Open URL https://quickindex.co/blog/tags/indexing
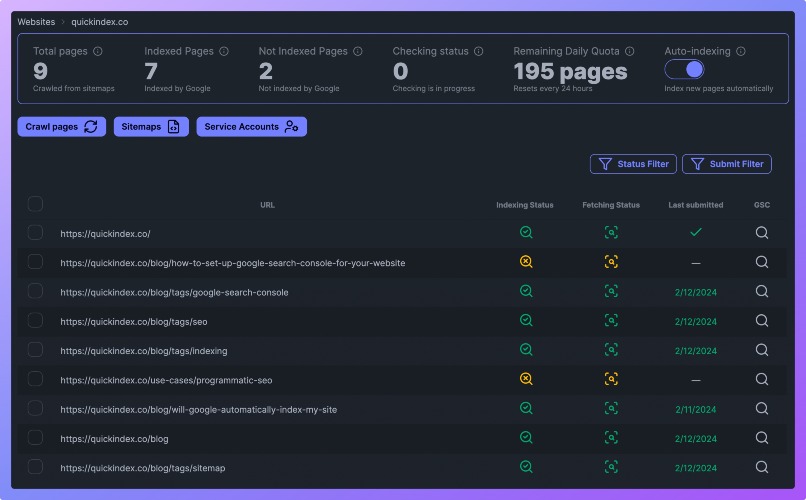The width and height of the screenshot is (806, 500). (x=143, y=351)
